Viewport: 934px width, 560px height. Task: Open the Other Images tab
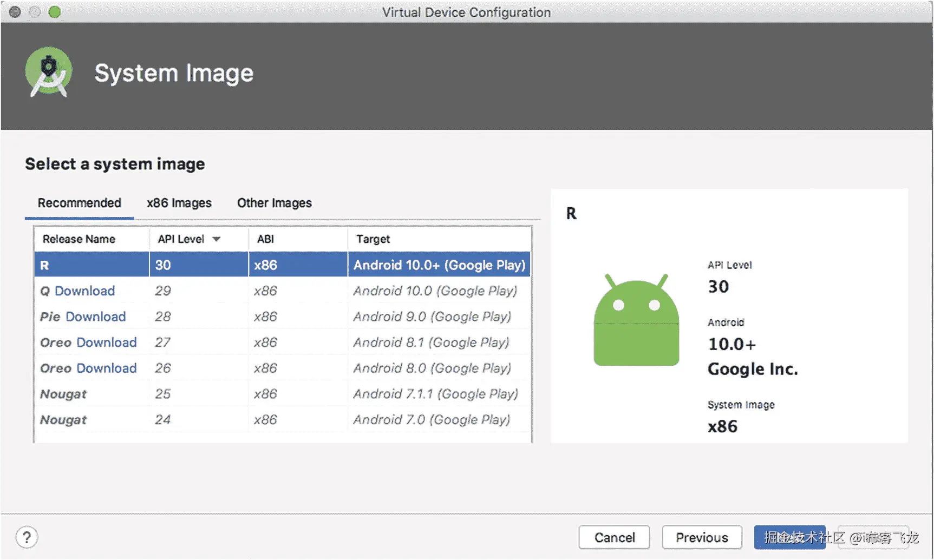pyautogui.click(x=274, y=203)
